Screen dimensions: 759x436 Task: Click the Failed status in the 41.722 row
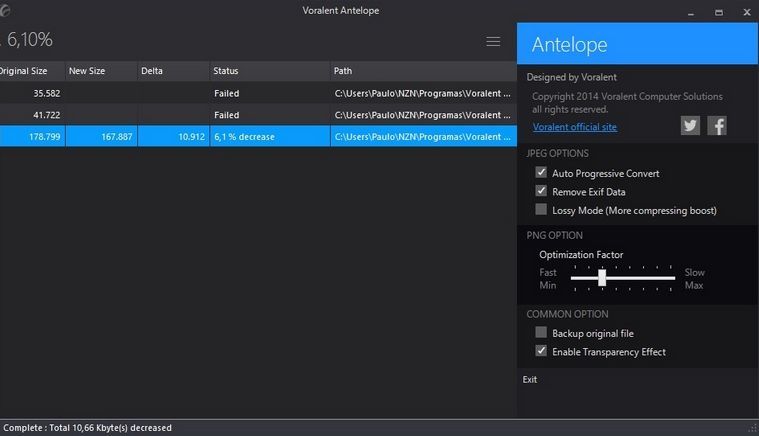227,115
